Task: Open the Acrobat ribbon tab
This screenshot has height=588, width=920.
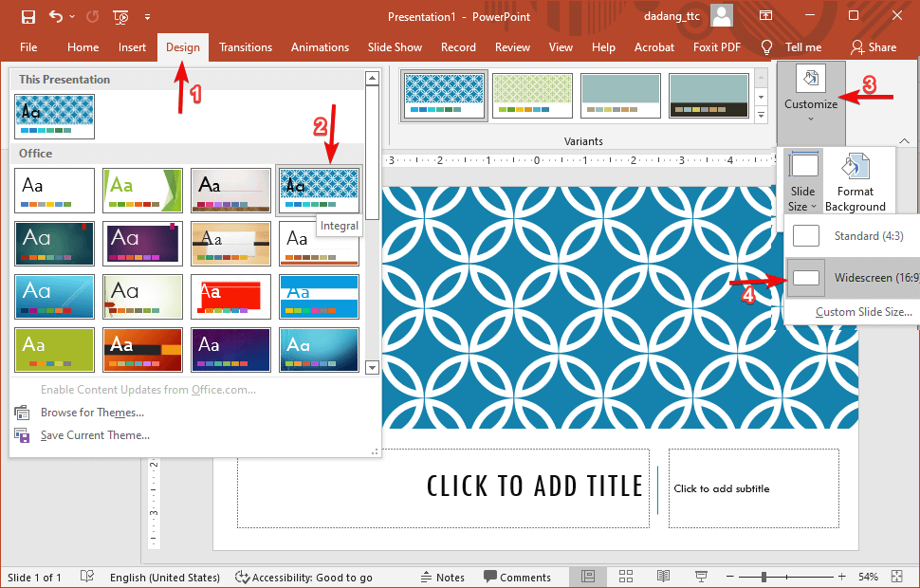Action: point(653,46)
